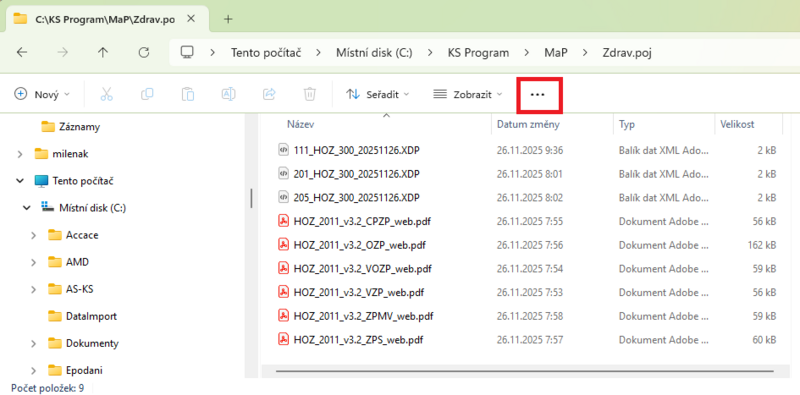Select AS-KS folder in sidebar

coord(71,289)
